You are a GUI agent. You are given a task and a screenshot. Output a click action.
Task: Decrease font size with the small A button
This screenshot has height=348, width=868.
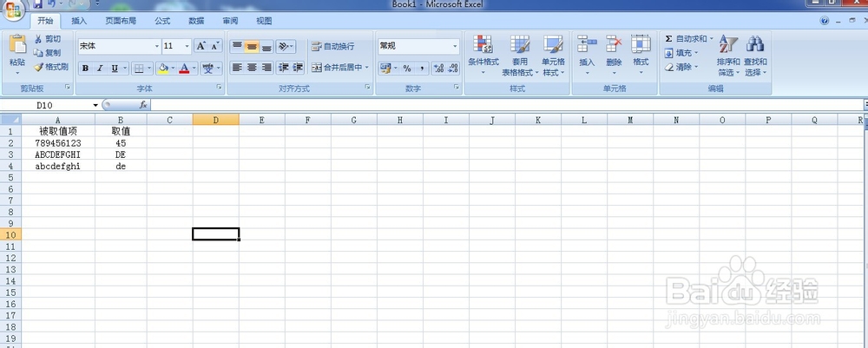[215, 46]
